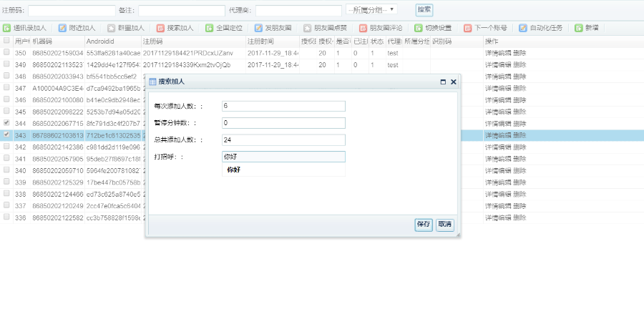Click the 新增 toolbar action
This screenshot has width=644, height=309.
587,28
